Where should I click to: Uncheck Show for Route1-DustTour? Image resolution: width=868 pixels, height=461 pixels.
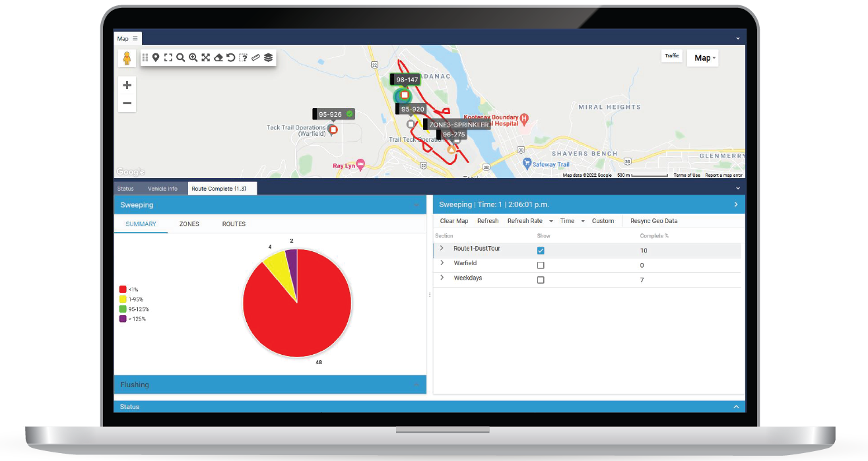[541, 251]
